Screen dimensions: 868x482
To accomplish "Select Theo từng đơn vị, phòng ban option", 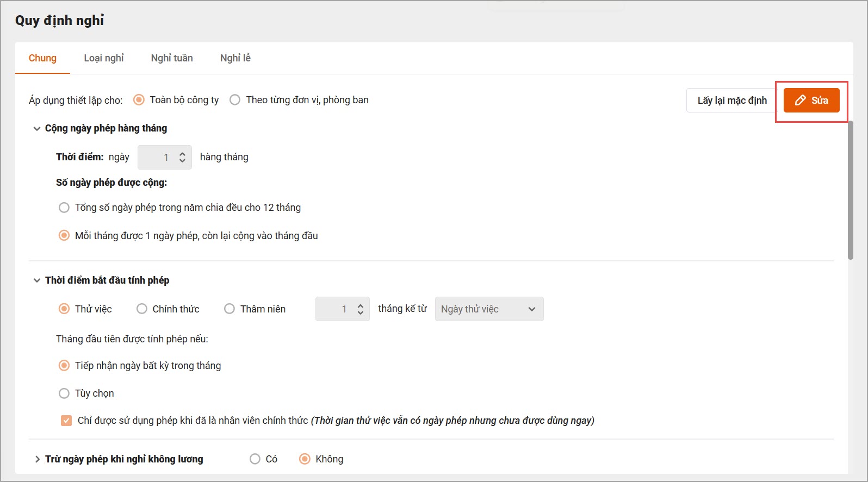I will pos(235,100).
